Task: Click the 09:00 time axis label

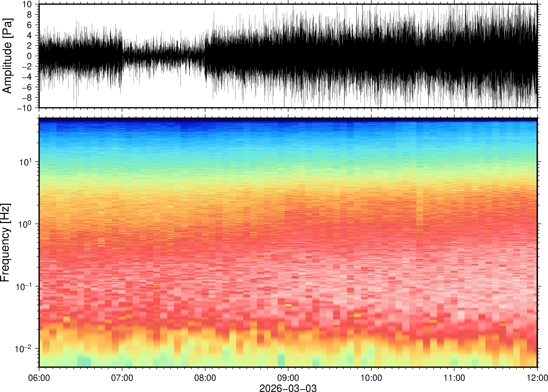Action: (288, 378)
